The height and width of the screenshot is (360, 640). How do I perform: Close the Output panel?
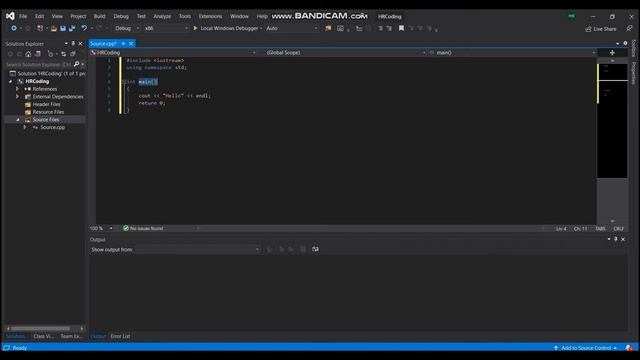click(623, 239)
